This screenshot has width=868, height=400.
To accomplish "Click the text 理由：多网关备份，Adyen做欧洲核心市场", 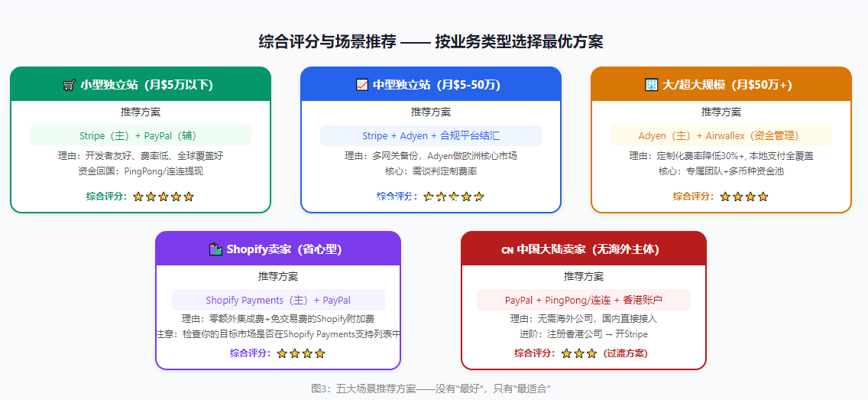I will [431, 156].
